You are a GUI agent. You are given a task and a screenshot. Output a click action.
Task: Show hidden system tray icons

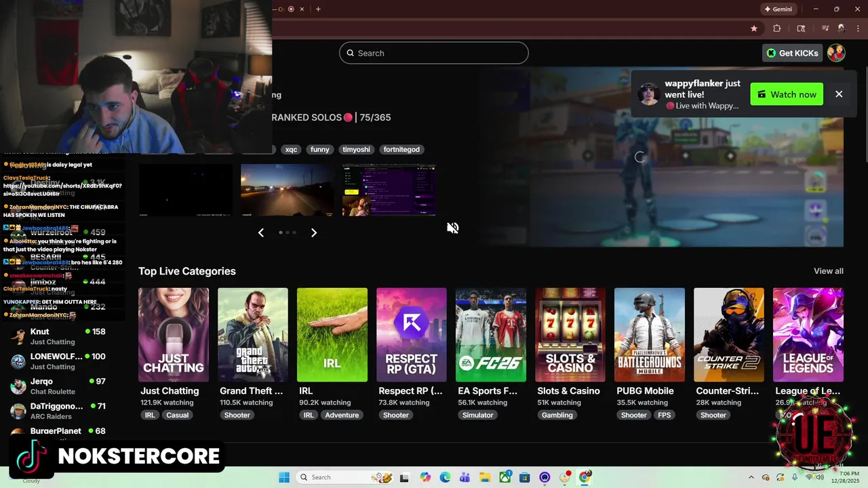click(x=751, y=477)
